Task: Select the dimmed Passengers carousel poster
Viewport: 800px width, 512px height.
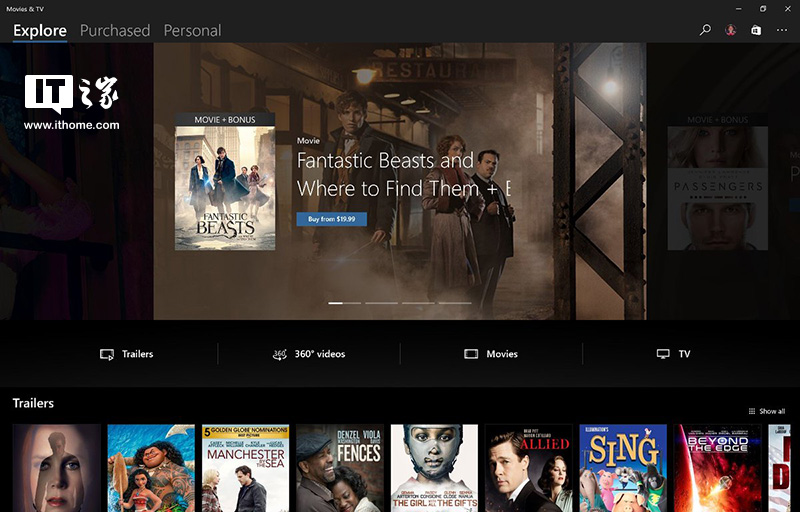Action: click(x=718, y=182)
